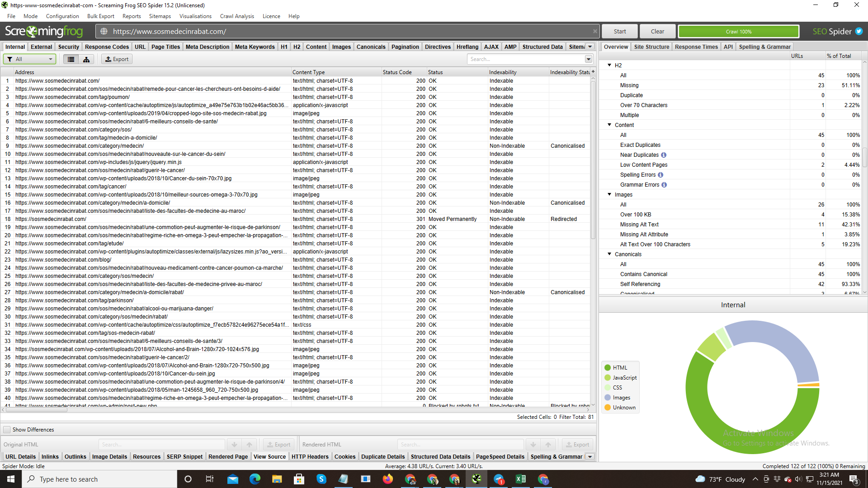This screenshot has height=488, width=868.
Task: Click the Twitter bird icon
Action: [859, 32]
